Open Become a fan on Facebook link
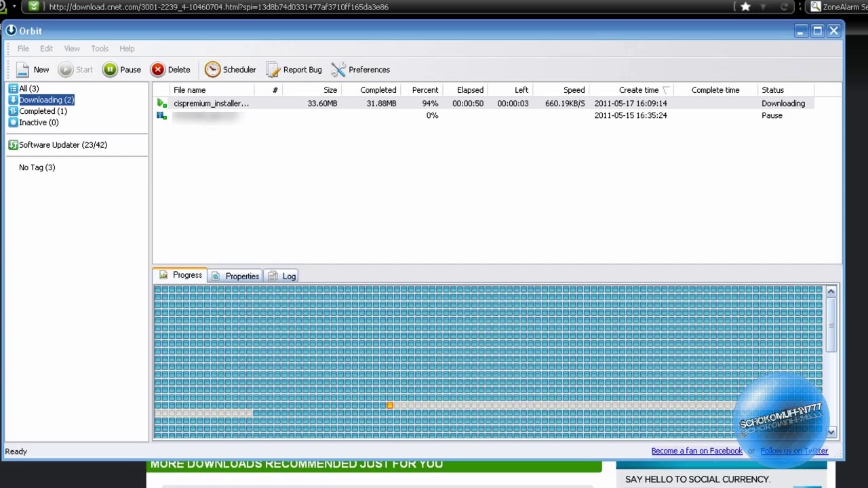Screen dimensions: 868x488 tap(696, 451)
